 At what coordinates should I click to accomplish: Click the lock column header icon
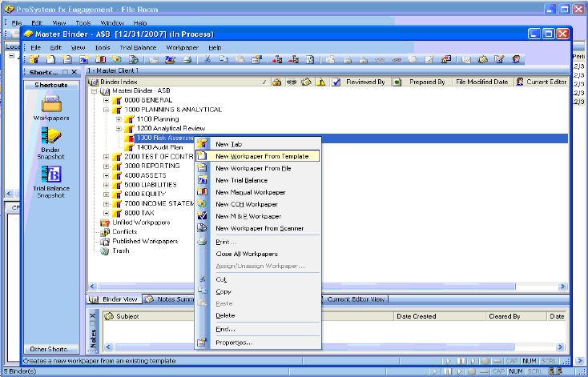(x=276, y=82)
